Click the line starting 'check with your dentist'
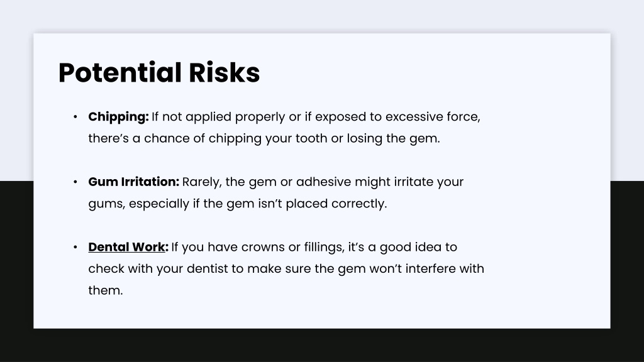The width and height of the screenshot is (644, 362). 286,269
